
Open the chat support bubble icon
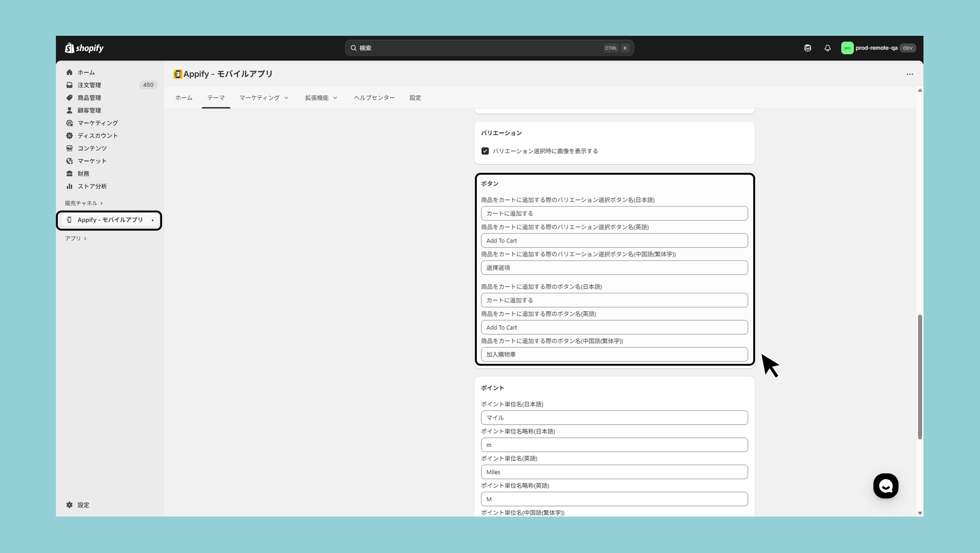[x=886, y=486]
